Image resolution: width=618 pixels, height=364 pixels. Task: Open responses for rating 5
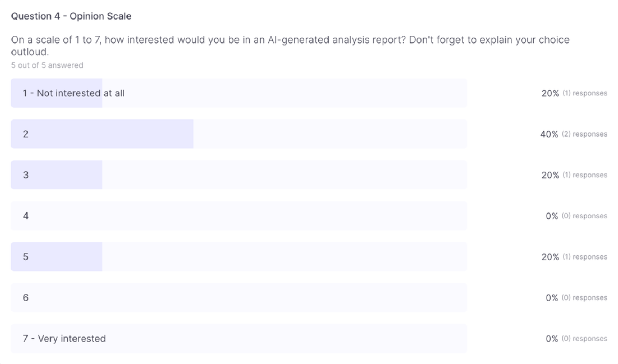pos(585,257)
